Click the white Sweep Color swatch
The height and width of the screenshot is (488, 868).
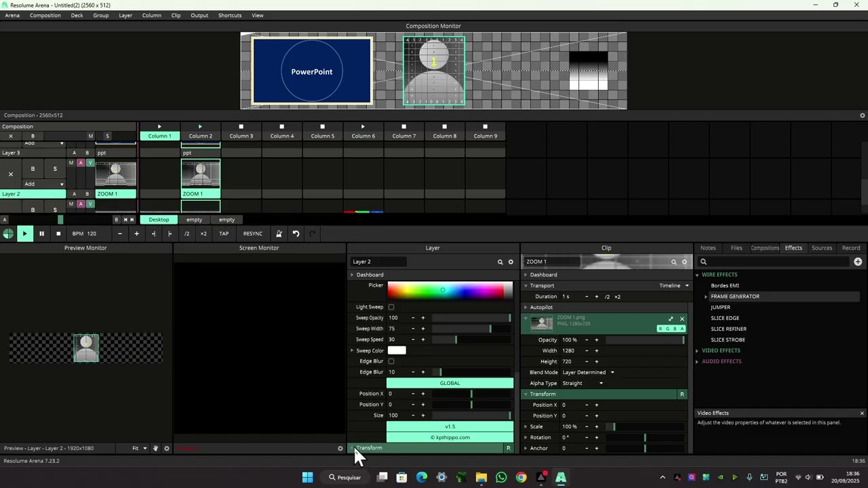coord(397,350)
